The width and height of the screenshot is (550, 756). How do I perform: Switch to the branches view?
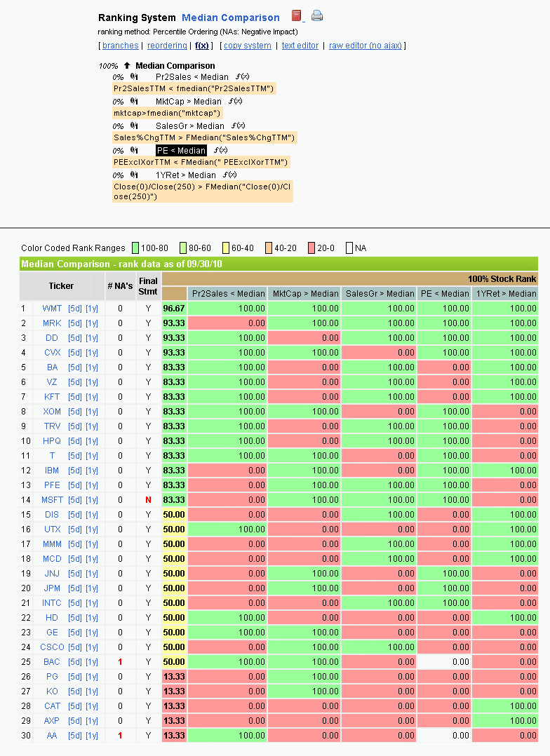coord(120,46)
